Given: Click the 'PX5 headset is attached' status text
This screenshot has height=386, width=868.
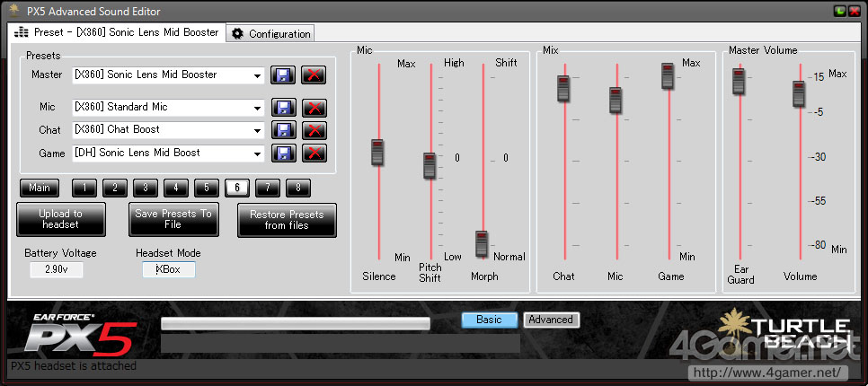Looking at the screenshot, I should tap(74, 366).
